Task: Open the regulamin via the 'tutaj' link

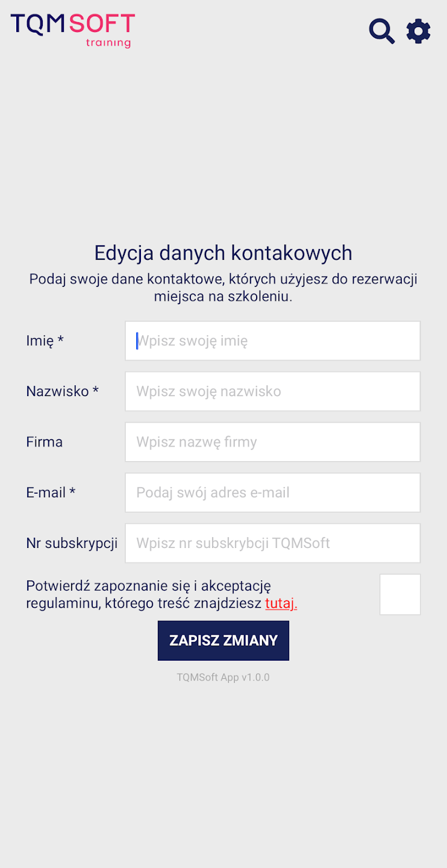Action: 281,603
